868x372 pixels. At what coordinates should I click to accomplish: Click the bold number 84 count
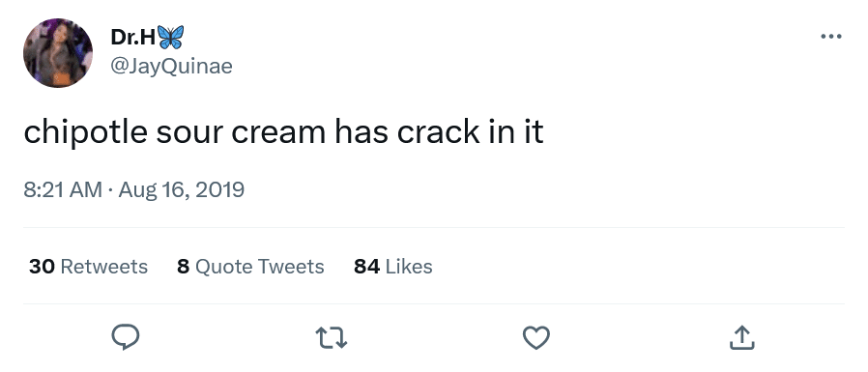click(x=366, y=267)
